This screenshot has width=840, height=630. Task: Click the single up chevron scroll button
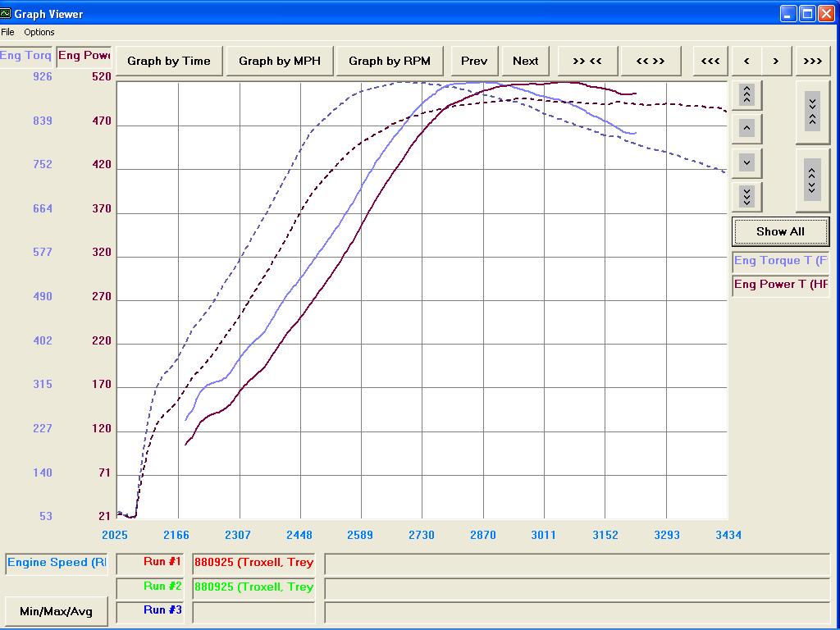coord(746,129)
